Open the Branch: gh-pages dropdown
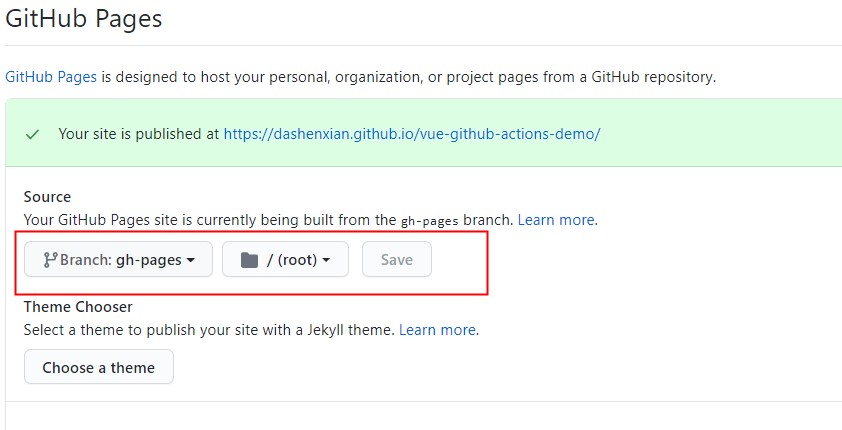The height and width of the screenshot is (430, 842). (118, 260)
